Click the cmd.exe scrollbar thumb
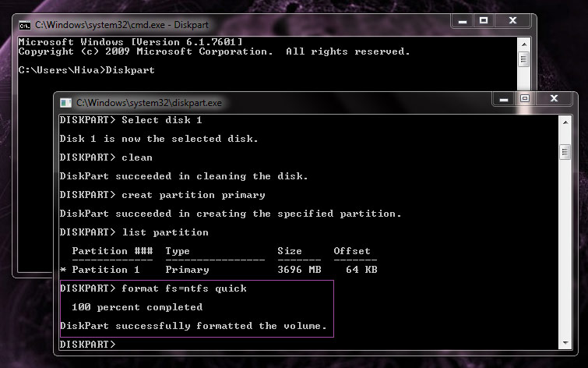The image size is (588, 368). click(524, 59)
